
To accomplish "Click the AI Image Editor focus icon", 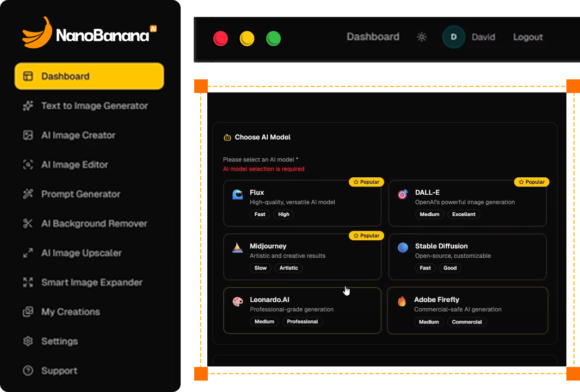I will click(28, 165).
